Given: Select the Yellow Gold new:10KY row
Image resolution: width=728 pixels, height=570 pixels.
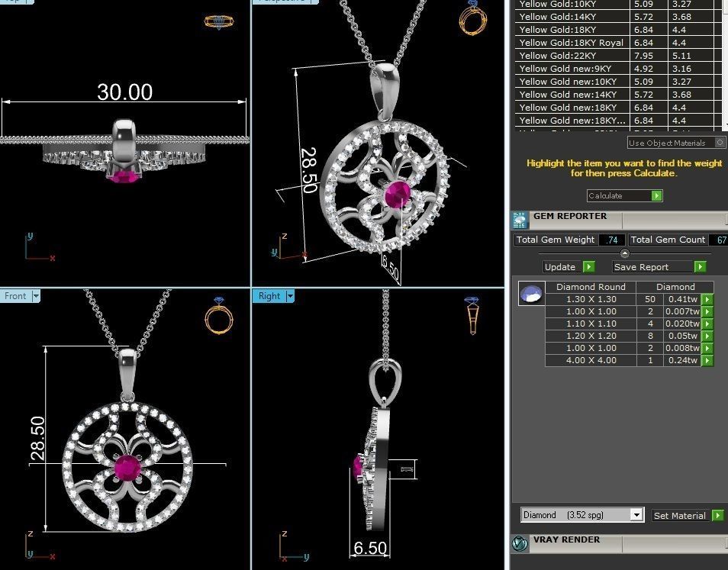Looking at the screenshot, I should point(618,81).
